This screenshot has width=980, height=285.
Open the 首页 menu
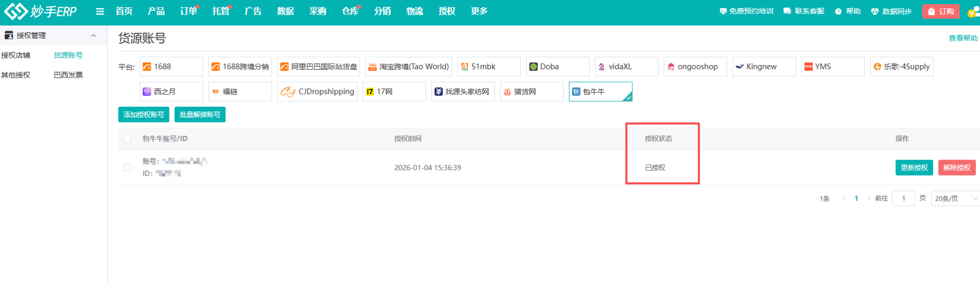[124, 11]
